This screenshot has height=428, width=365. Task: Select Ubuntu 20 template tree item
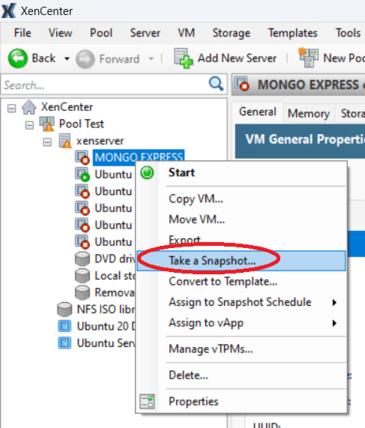[x=106, y=326]
